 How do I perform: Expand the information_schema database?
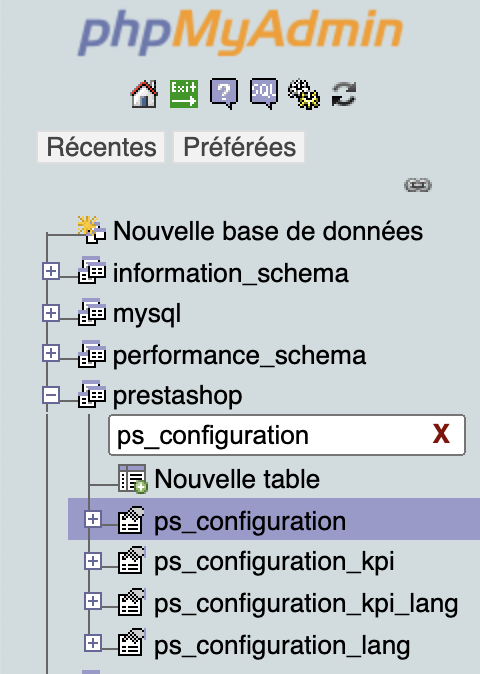(x=51, y=271)
